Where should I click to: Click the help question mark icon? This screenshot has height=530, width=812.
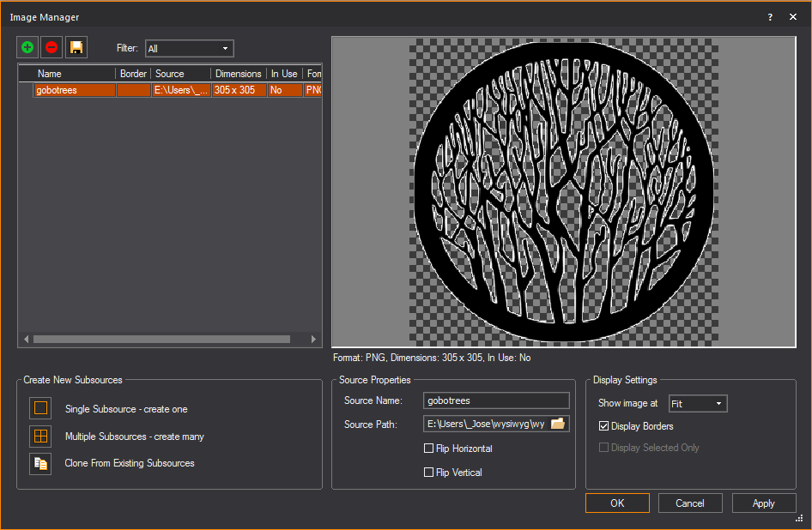point(770,16)
